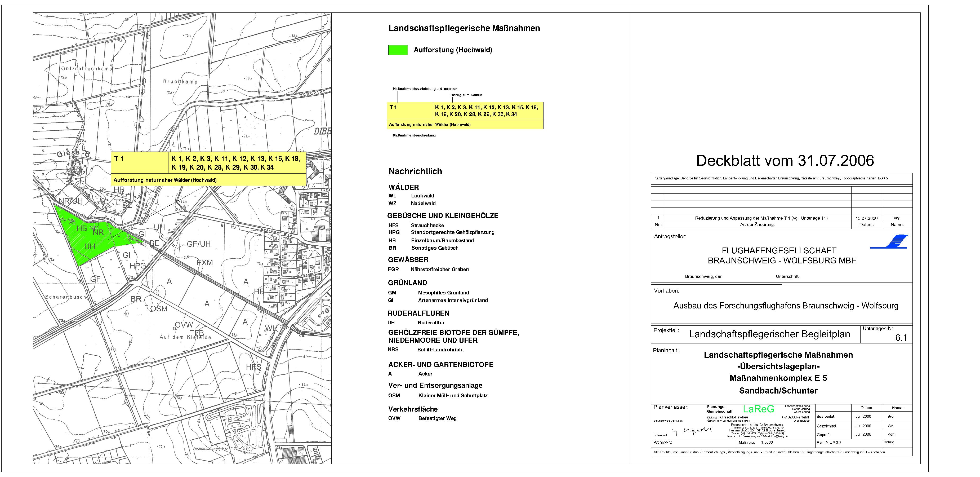Screen dimensions: 980x477
Task: Click the 'FXM' biotope label on map
Action: click(x=205, y=263)
